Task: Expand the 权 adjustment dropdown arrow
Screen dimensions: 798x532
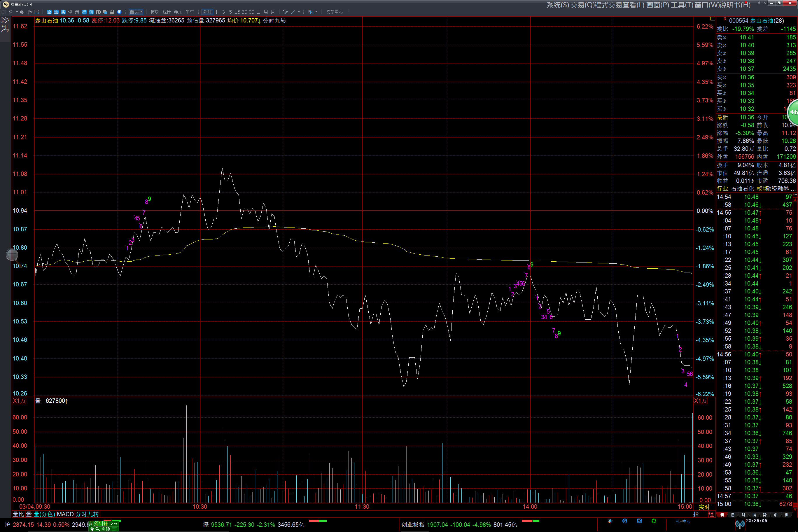Action: pos(17,12)
